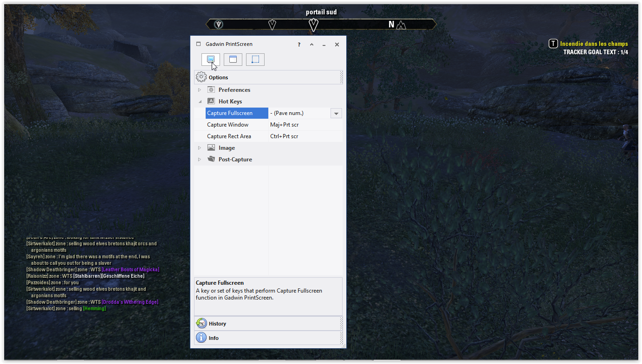The width and height of the screenshot is (642, 364).
Task: Click the [Sayreh] player name in chat
Action: (x=35, y=256)
